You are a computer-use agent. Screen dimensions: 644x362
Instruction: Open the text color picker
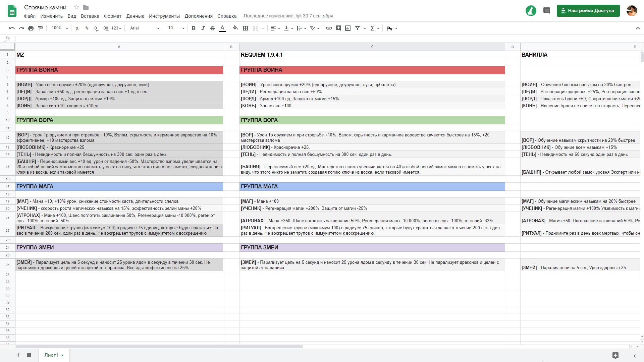point(222,28)
